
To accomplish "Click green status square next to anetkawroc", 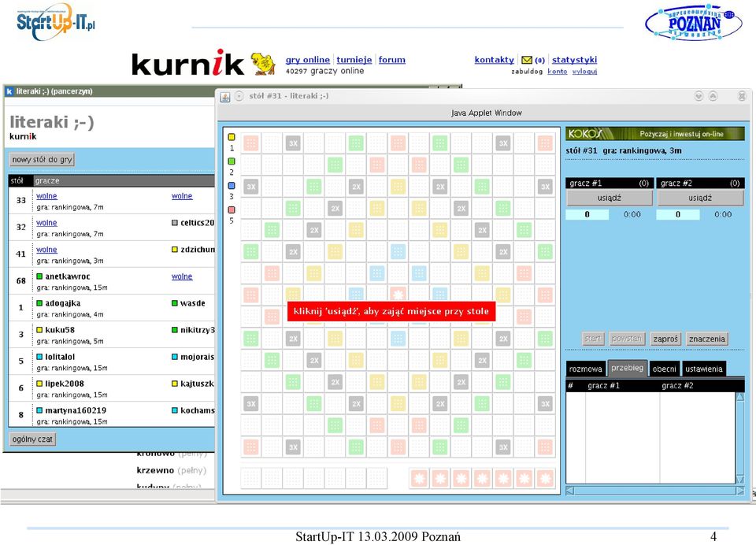I will [39, 276].
